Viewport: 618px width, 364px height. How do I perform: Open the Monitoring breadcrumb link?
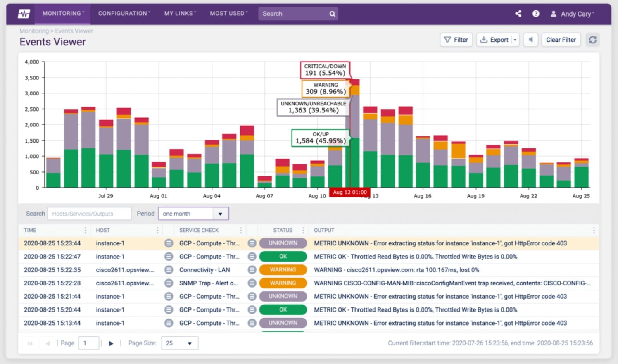[34, 31]
